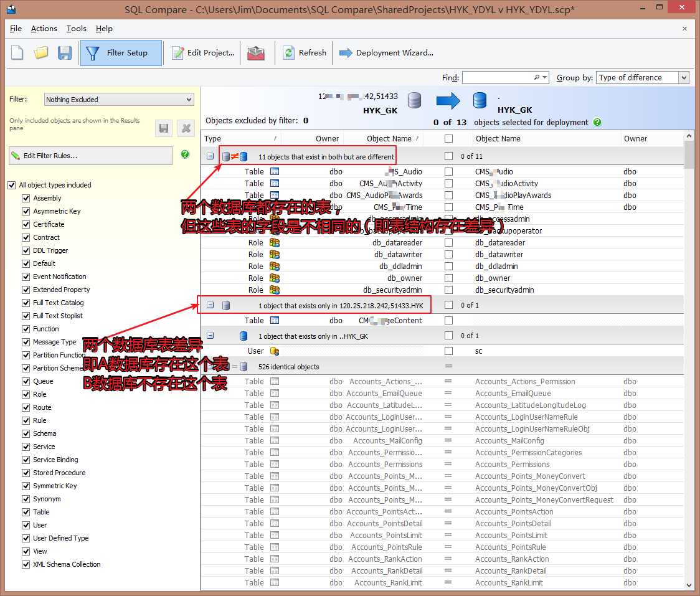700x596 pixels.
Task: Click role icon in the db_owner row
Action: point(275,278)
